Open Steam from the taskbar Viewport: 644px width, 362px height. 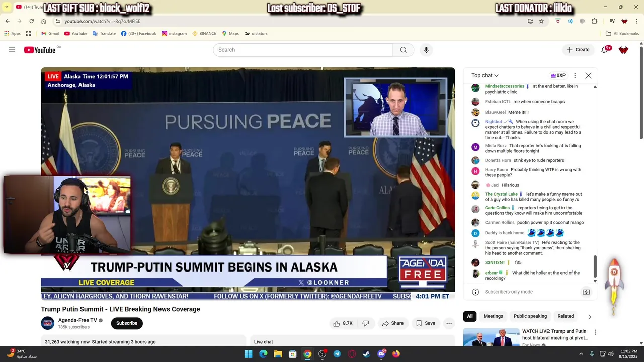366,354
